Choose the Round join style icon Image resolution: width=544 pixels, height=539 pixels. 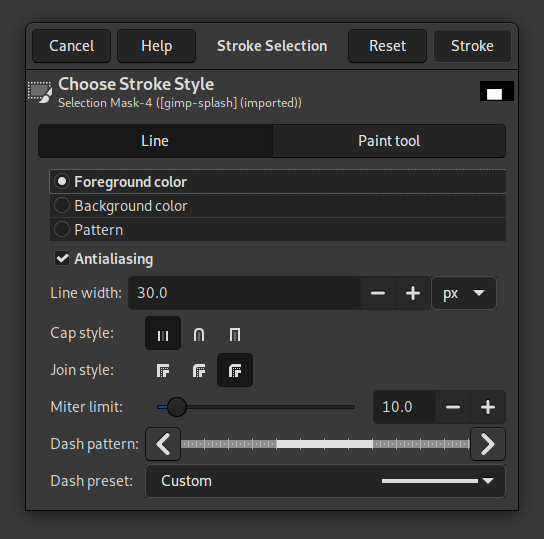tap(199, 370)
